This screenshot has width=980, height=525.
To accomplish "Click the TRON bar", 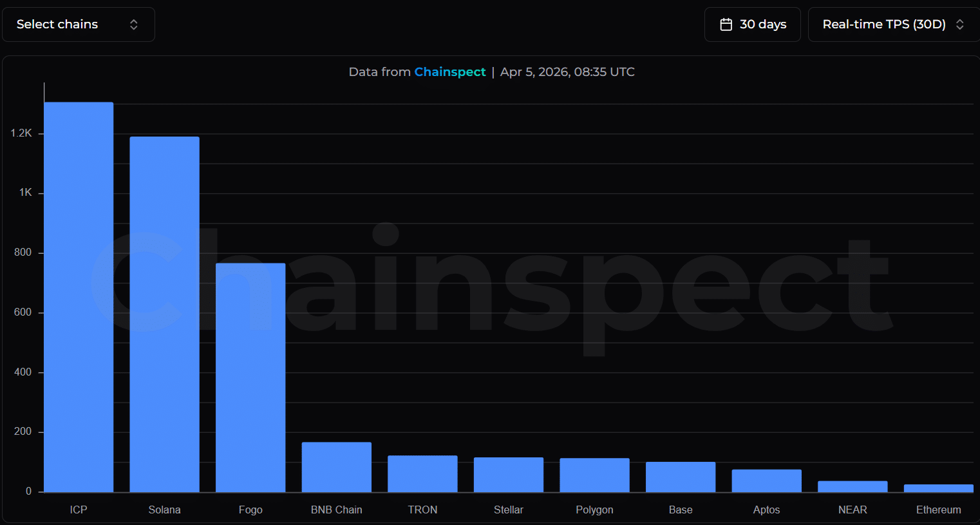I will (422, 473).
